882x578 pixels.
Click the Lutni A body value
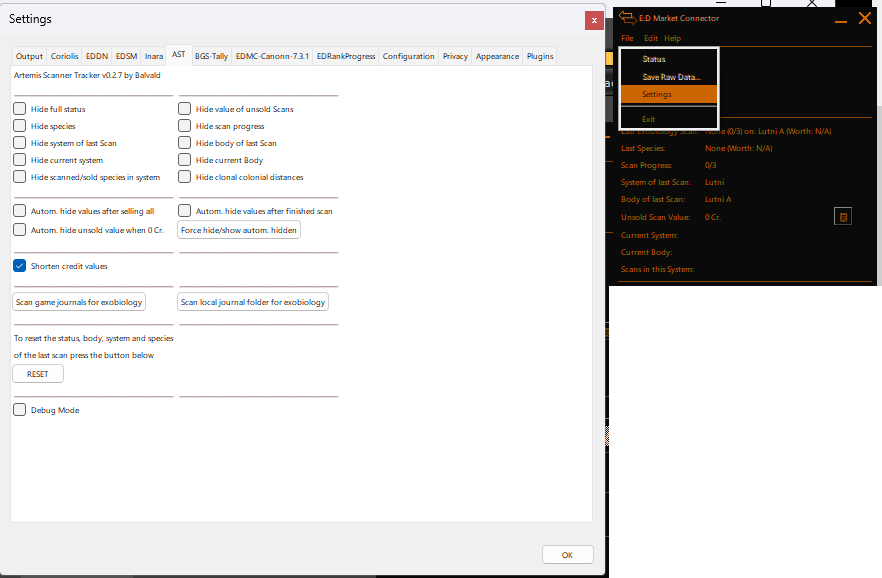(718, 199)
